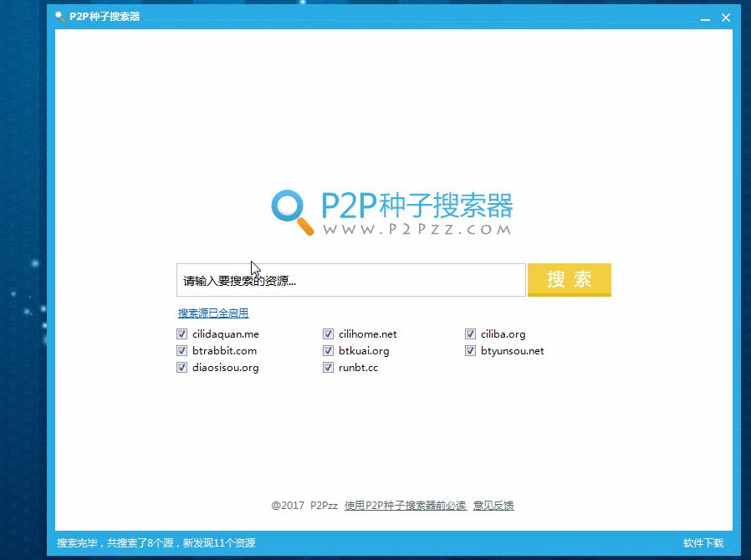The width and height of the screenshot is (751, 560).
Task: Disable the cilidaquan.me search source
Action: tap(181, 333)
